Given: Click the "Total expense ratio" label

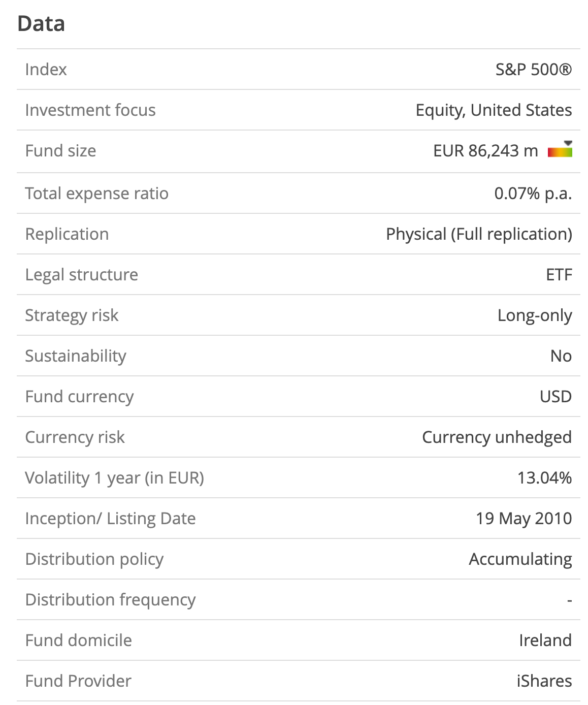Looking at the screenshot, I should pyautogui.click(x=96, y=194).
